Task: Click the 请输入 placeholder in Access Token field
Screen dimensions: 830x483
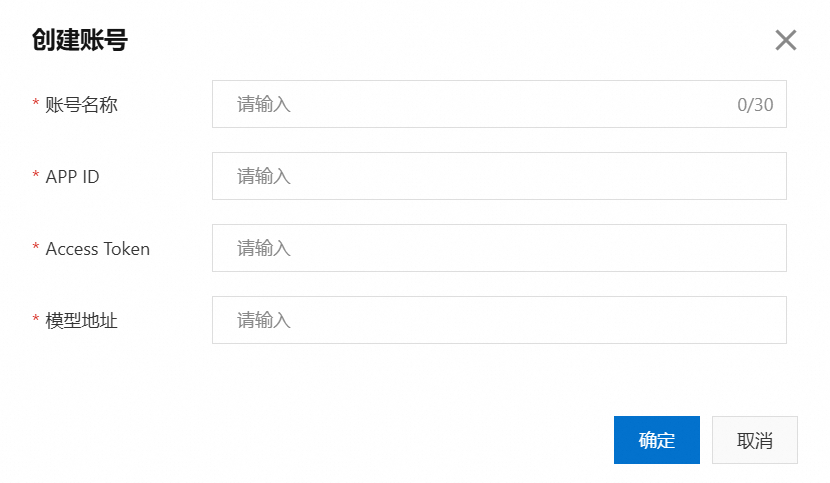Action: pyautogui.click(x=263, y=248)
